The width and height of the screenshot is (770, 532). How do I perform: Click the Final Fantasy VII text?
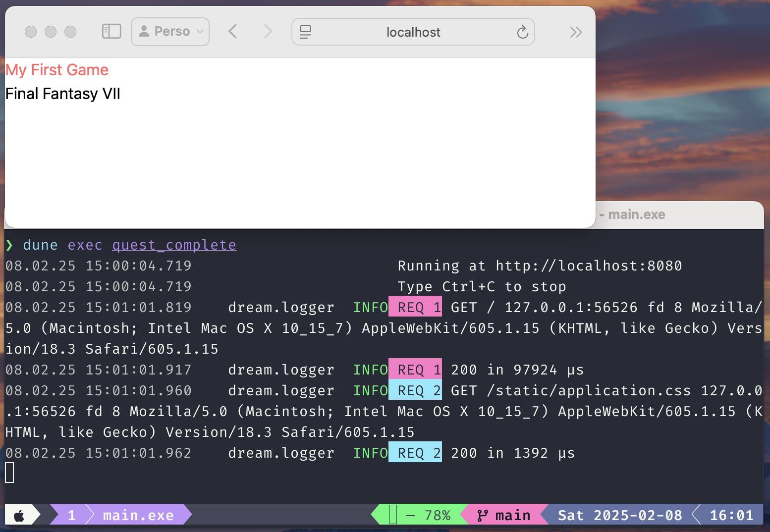63,94
